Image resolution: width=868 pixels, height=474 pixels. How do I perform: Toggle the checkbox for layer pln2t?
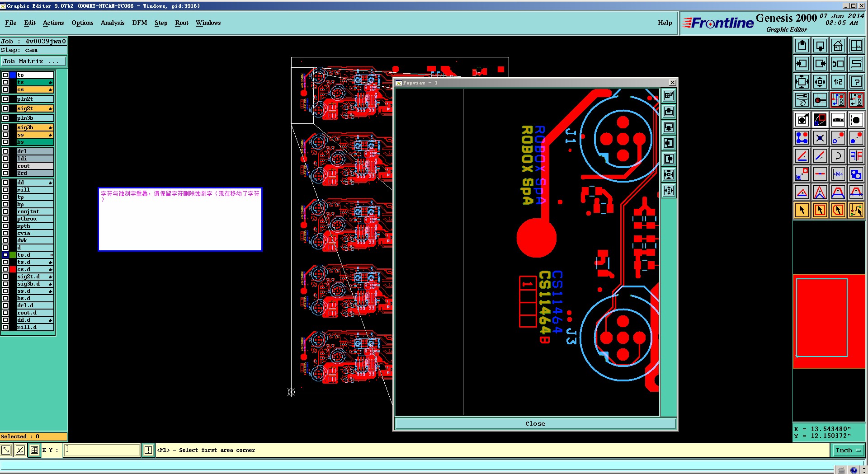coord(5,99)
